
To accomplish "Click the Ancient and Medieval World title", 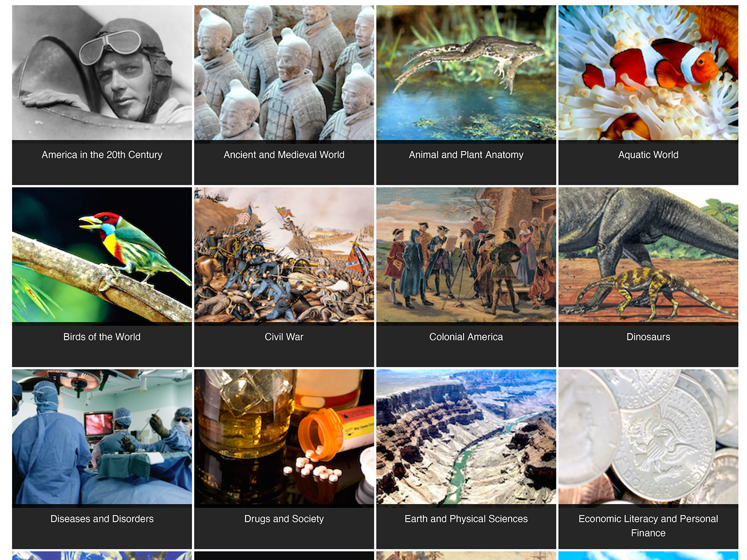I will click(x=284, y=155).
